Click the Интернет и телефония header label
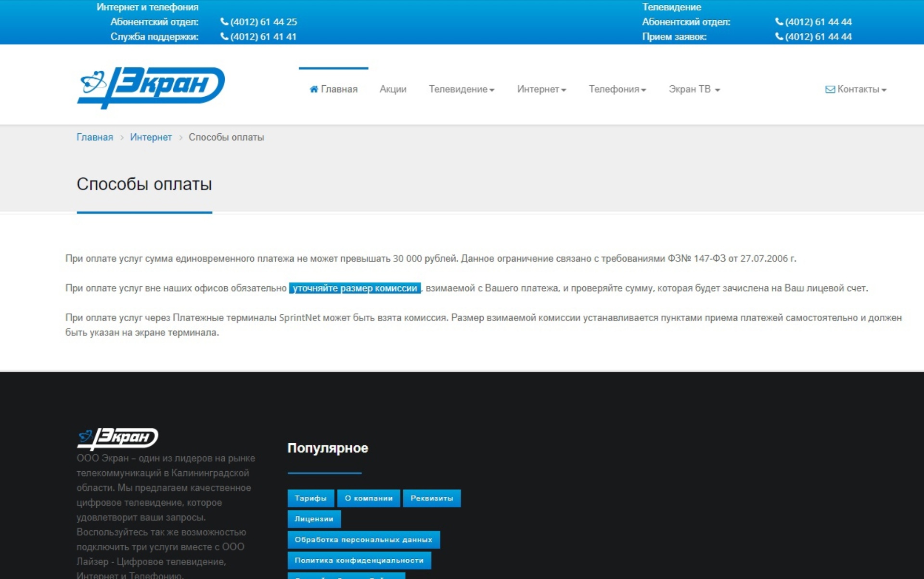 (148, 7)
